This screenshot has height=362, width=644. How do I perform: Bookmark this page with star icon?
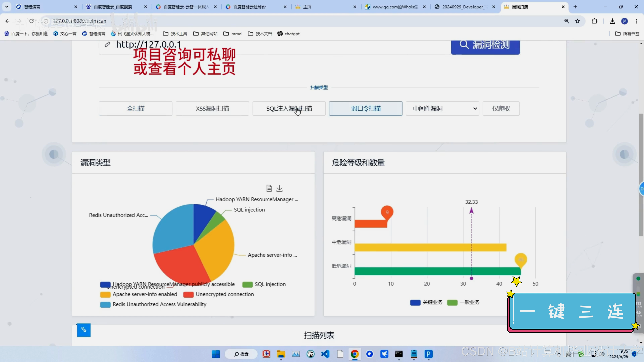pyautogui.click(x=577, y=21)
